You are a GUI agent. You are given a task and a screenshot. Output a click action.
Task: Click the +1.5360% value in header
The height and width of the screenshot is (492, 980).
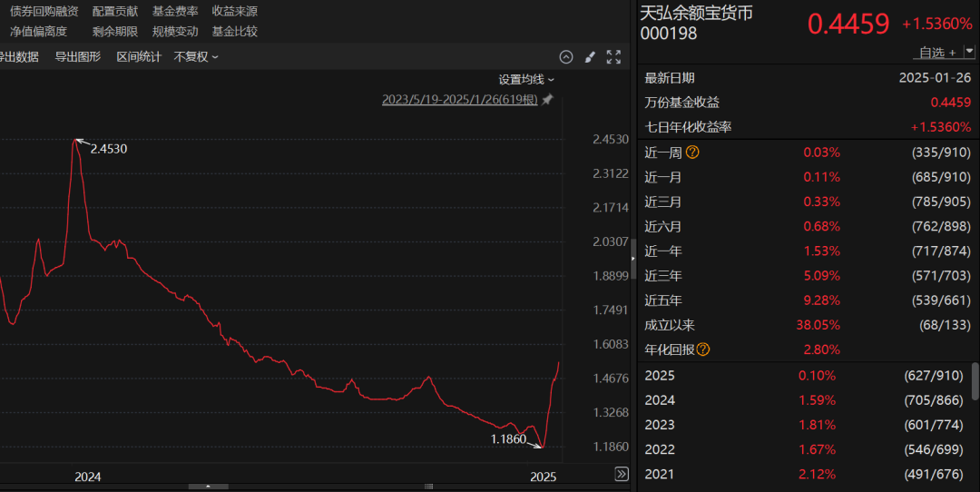click(x=936, y=24)
